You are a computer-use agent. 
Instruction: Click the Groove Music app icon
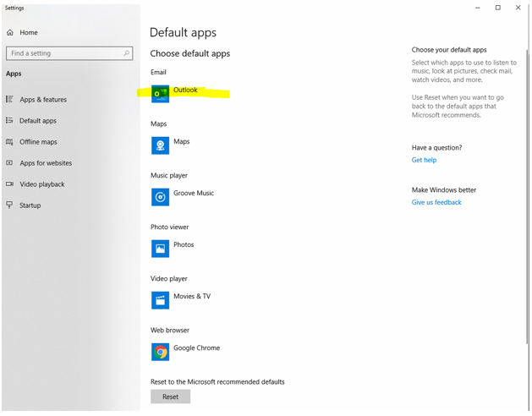pos(160,197)
